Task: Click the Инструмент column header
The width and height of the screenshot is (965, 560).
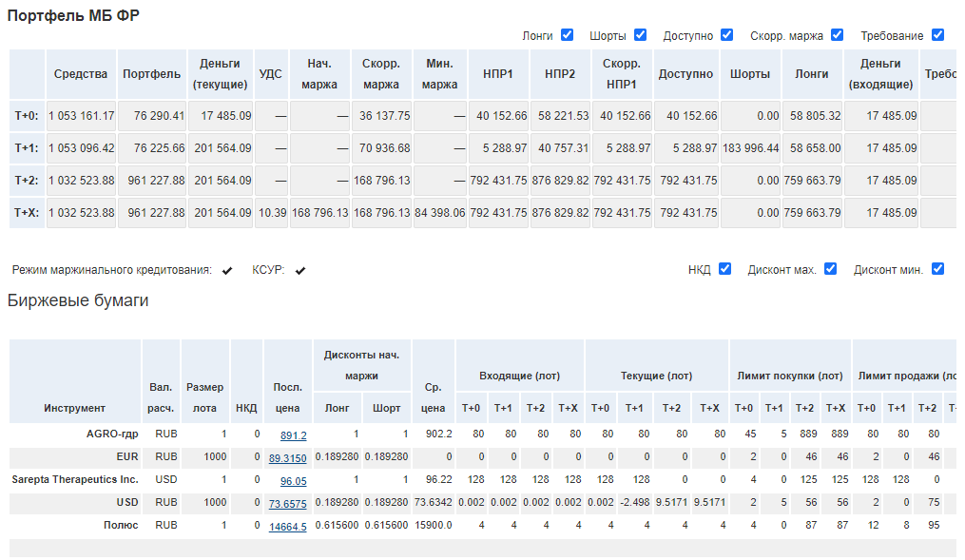Action: 74,408
